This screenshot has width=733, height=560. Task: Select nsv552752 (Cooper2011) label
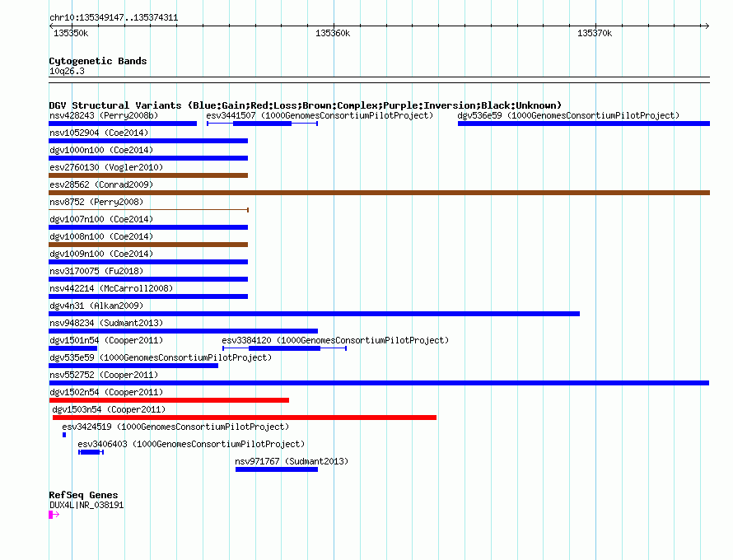104,375
